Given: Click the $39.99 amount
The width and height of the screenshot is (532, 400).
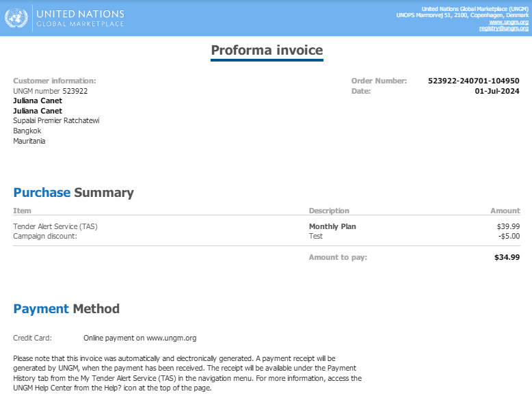Looking at the screenshot, I should pos(508,226).
